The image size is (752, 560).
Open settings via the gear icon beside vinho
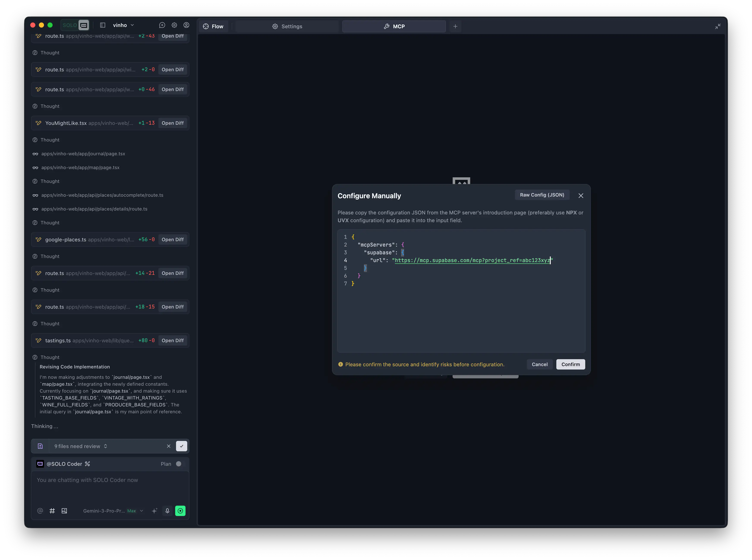pos(174,25)
